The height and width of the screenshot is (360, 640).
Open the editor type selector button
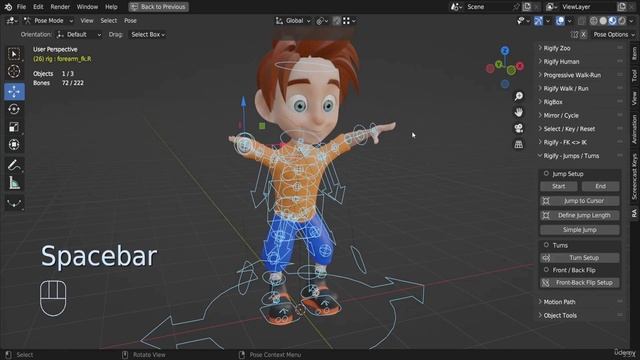11,21
